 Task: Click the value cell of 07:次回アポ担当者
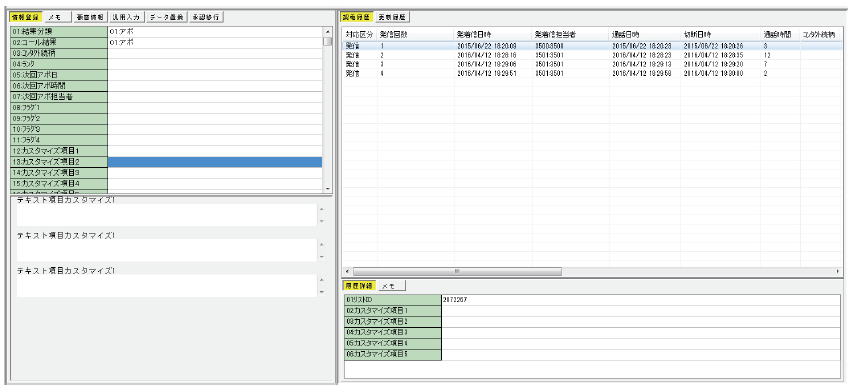pyautogui.click(x=215, y=97)
